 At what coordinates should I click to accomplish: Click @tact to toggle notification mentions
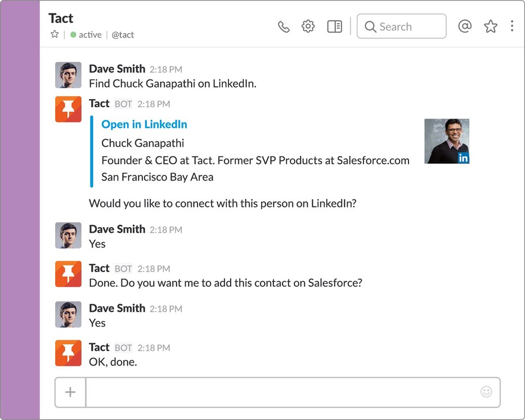point(123,35)
